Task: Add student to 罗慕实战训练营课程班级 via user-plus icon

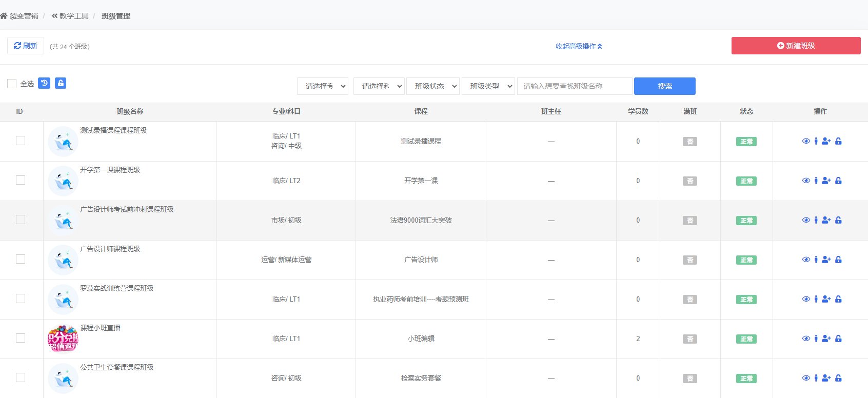Action: [826, 299]
